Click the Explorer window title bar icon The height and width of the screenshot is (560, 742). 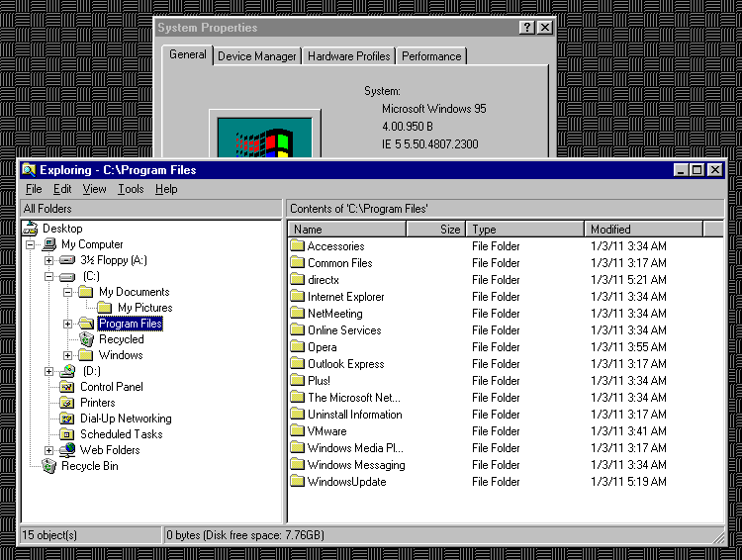coord(29,169)
